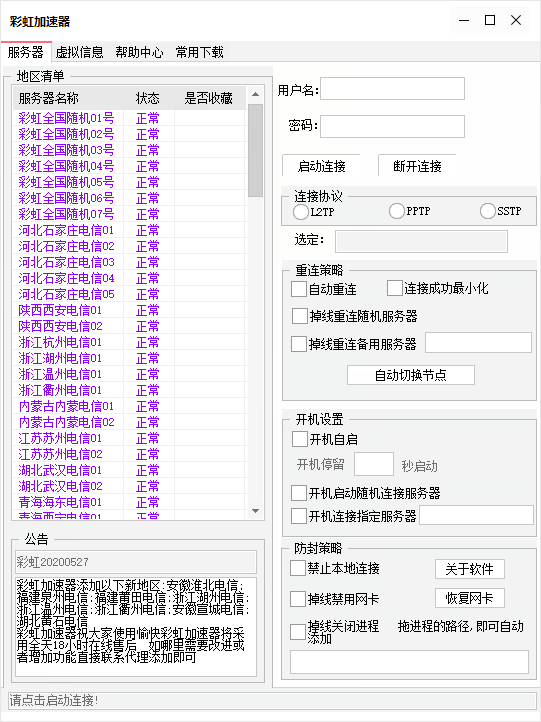The height and width of the screenshot is (722, 541).
Task: Select server 浙江衢州电信01
Action: click(60, 390)
